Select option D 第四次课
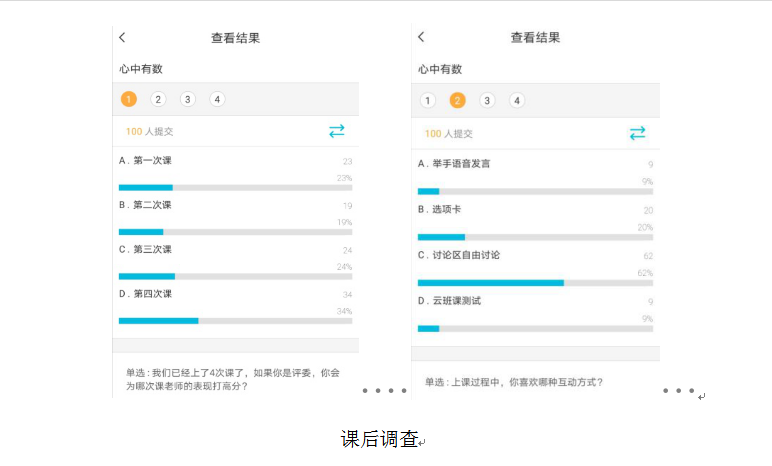The height and width of the screenshot is (466, 772). 146,294
